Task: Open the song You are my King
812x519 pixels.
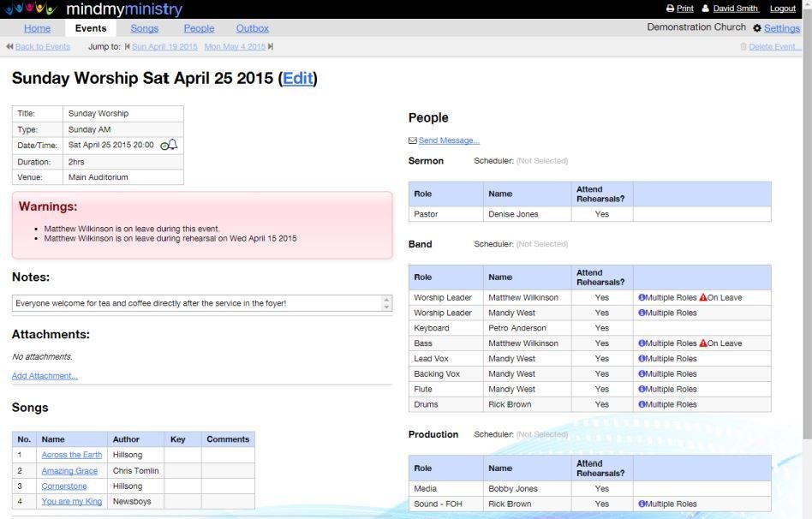Action: click(72, 501)
